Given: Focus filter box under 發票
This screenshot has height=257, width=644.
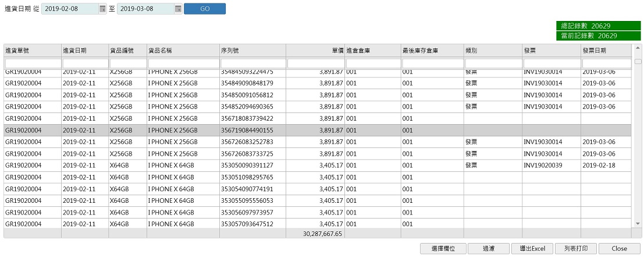Looking at the screenshot, I should coord(552,64).
